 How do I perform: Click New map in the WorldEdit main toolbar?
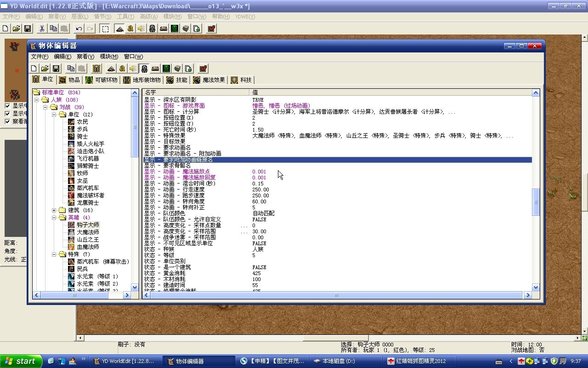pos(6,29)
